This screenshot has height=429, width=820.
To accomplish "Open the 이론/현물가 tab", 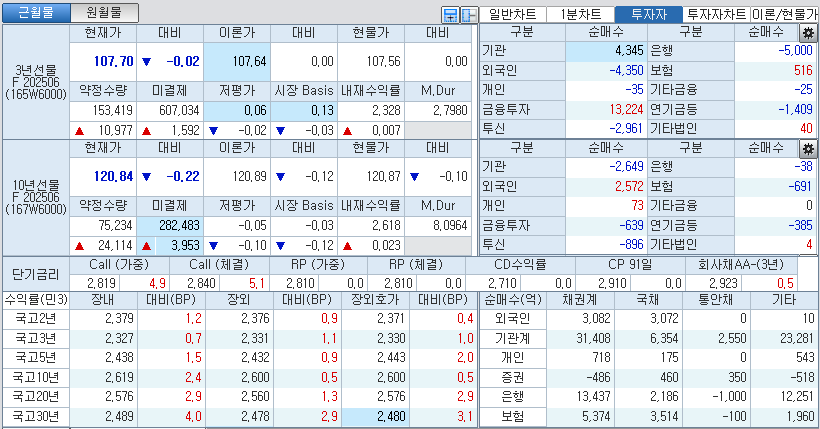I will click(x=784, y=14).
